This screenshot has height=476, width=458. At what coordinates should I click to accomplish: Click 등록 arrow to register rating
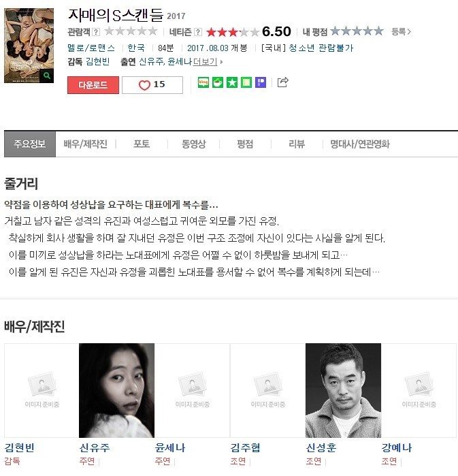tap(401, 31)
